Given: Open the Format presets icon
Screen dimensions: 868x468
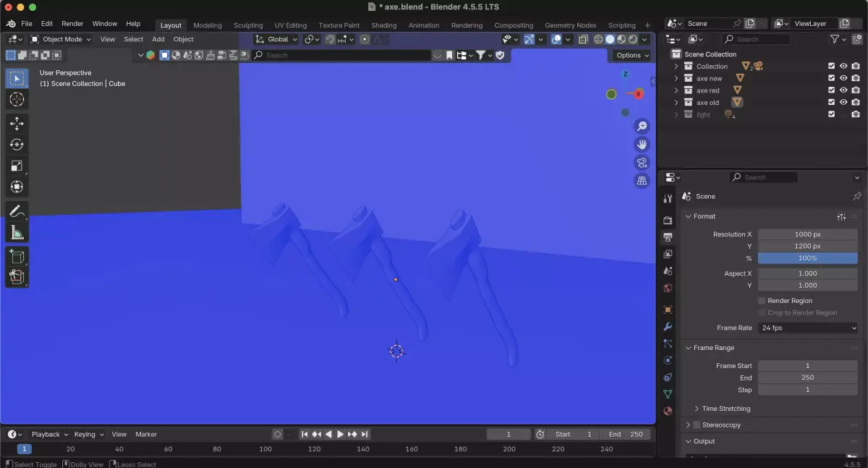Looking at the screenshot, I should point(841,216).
